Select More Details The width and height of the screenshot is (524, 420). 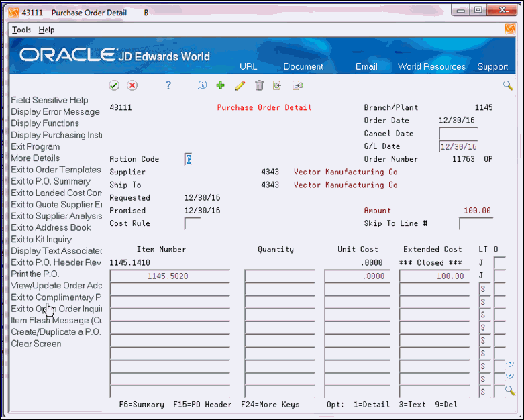coord(36,158)
